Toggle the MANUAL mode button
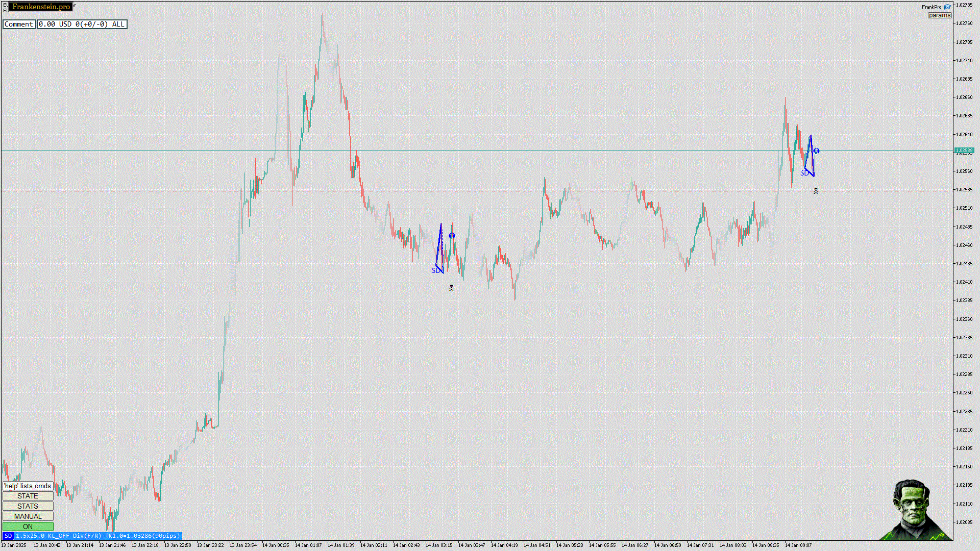 [28, 516]
